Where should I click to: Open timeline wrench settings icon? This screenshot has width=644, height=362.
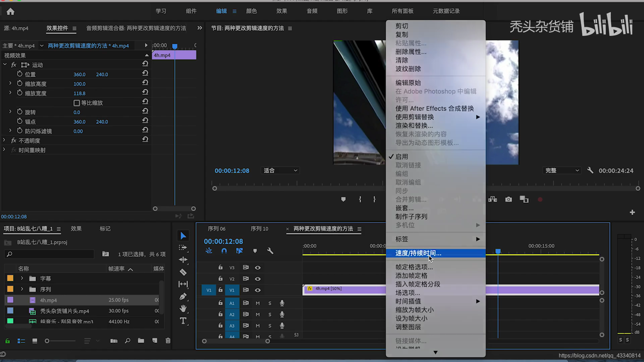pos(270,251)
